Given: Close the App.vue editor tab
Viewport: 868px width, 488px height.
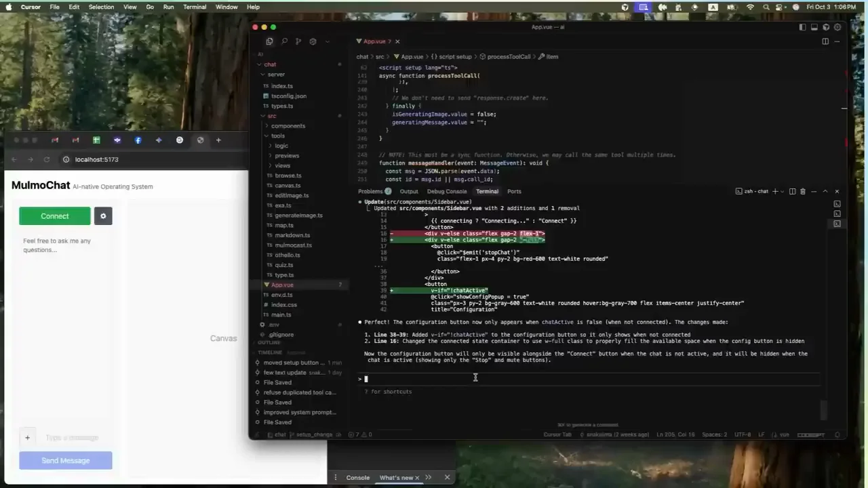Looking at the screenshot, I should point(397,41).
